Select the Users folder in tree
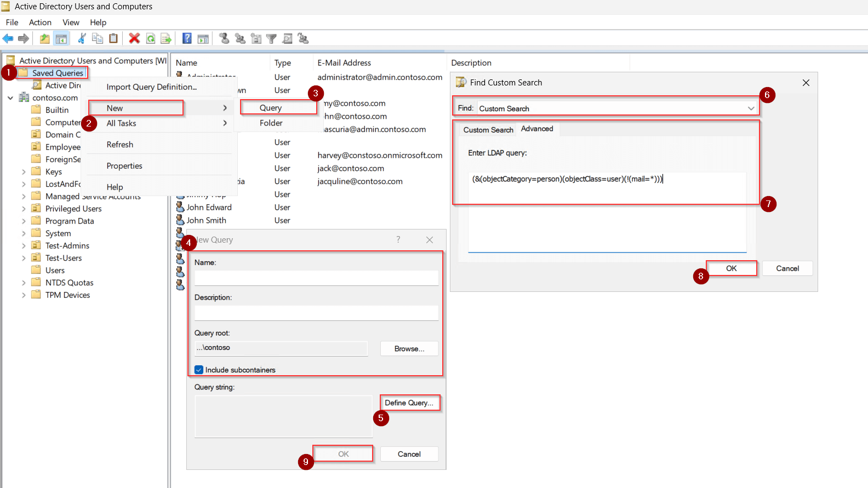The height and width of the screenshot is (488, 868). pos(55,271)
